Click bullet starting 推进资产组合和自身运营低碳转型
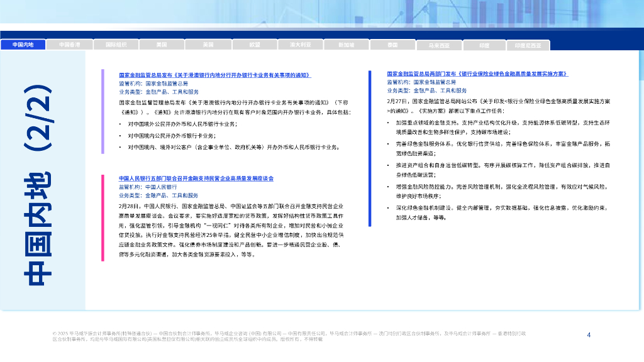Viewport: 644px width, 362px height. click(x=502, y=170)
